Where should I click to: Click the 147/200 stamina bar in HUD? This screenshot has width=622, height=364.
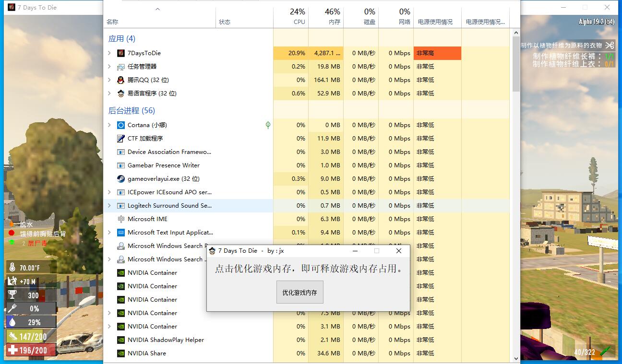pos(31,337)
